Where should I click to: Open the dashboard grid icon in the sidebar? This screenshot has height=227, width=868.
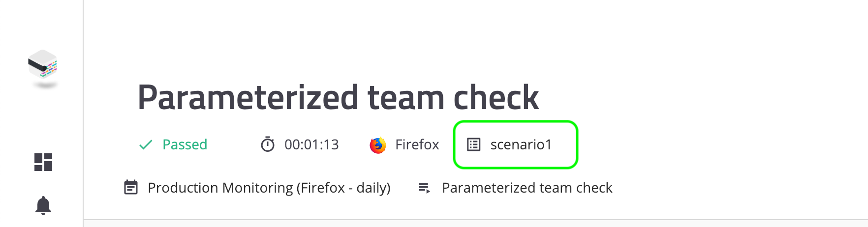click(x=43, y=162)
